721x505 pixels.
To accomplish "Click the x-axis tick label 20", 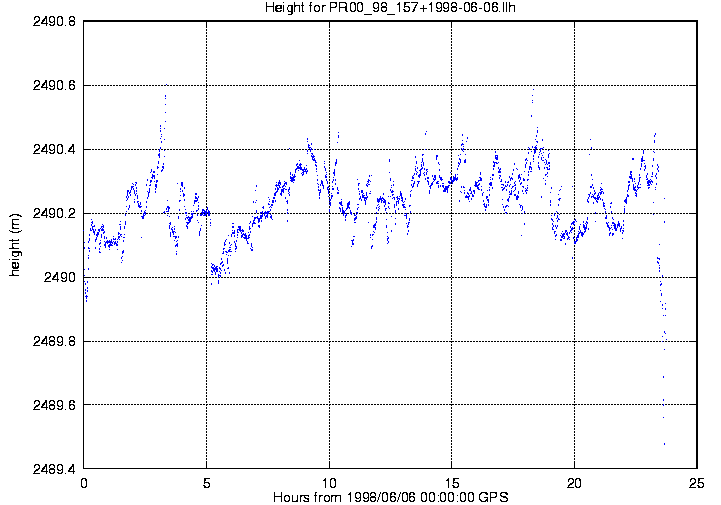I will (574, 482).
